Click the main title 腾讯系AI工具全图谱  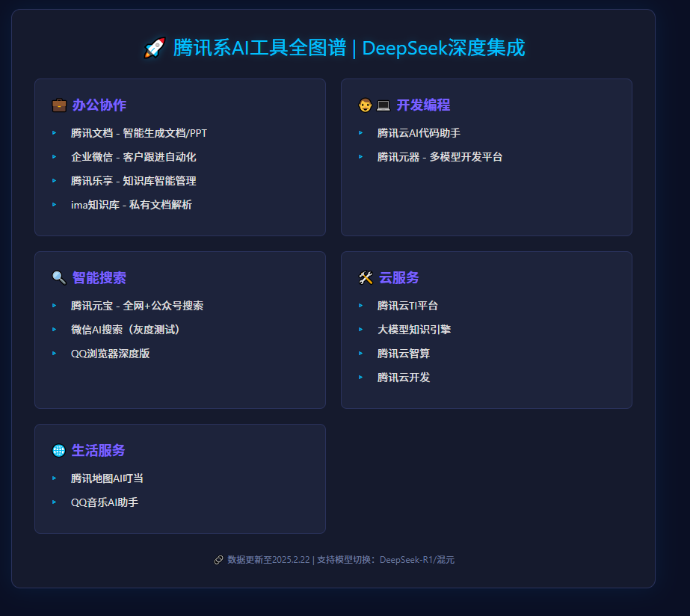259,48
